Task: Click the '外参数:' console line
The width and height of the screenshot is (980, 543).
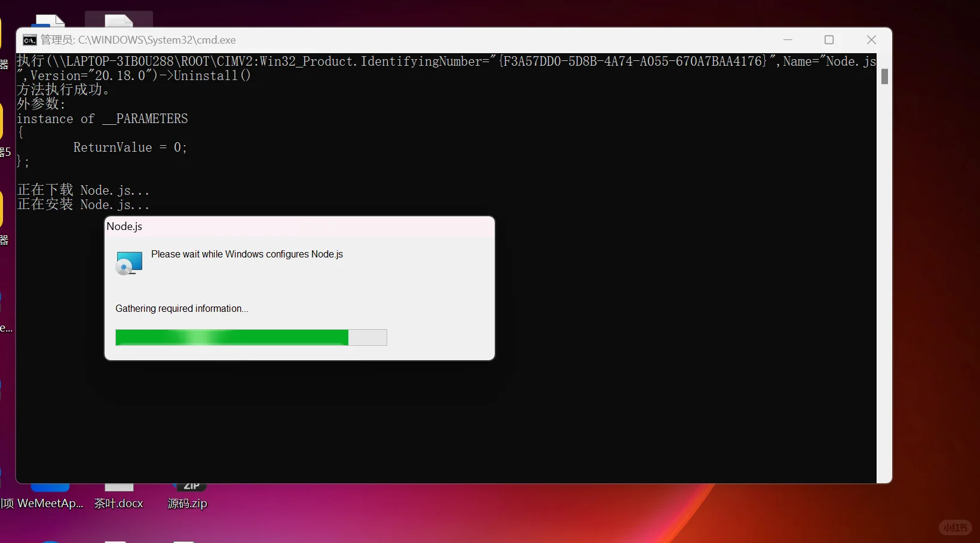Action: 41,104
